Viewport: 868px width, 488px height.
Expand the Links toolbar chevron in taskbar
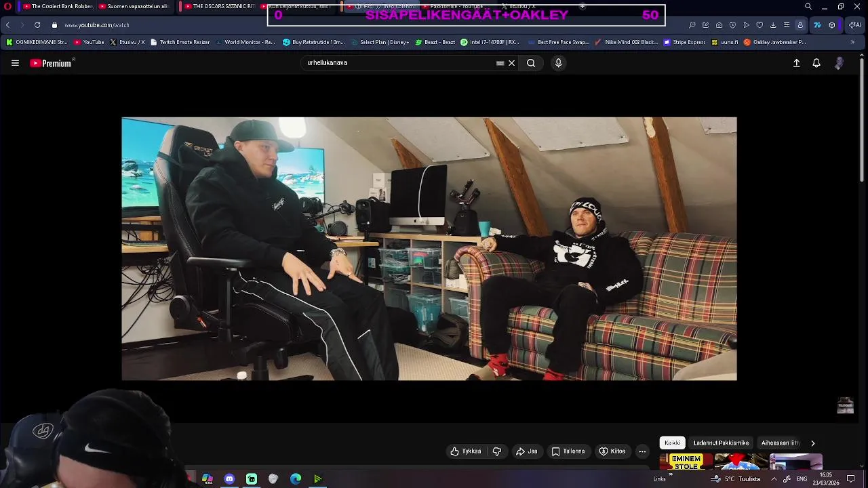pyautogui.click(x=671, y=476)
